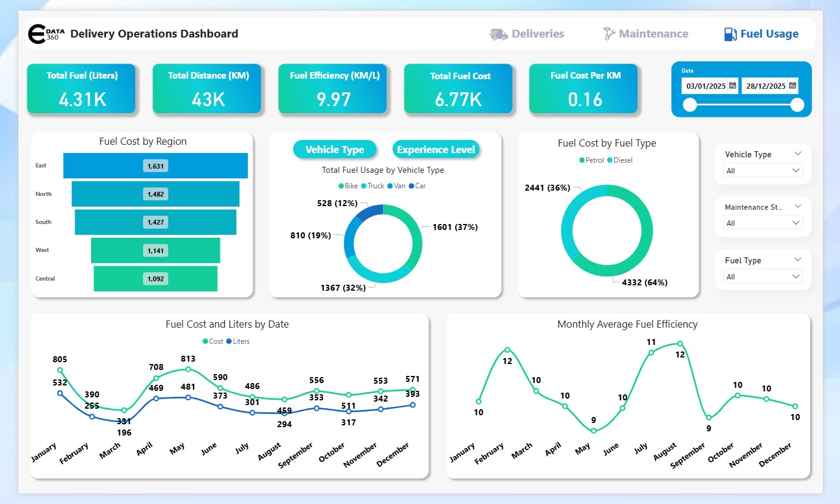Open the end date calendar picker
The image size is (840, 504).
click(792, 86)
